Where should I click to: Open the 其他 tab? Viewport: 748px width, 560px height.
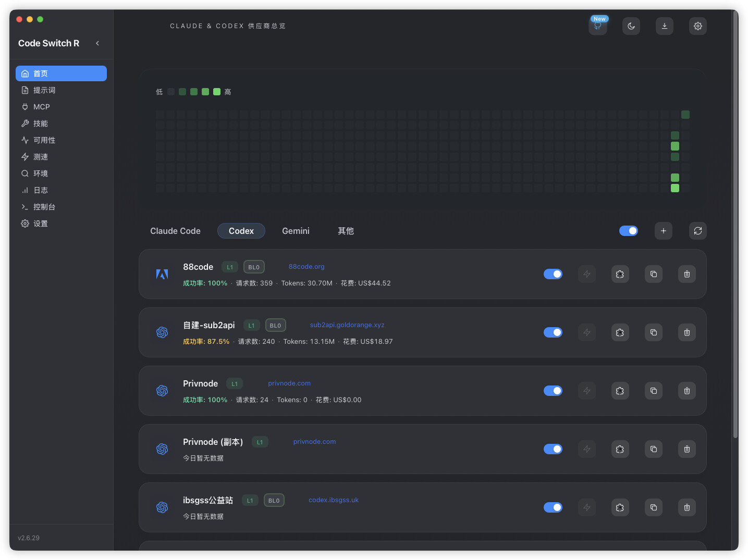(x=346, y=231)
